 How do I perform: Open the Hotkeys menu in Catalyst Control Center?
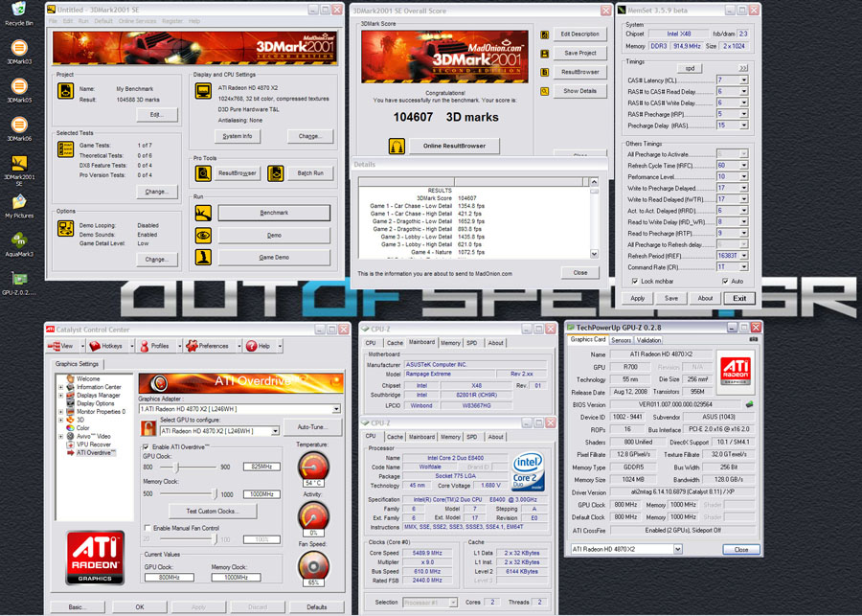(x=111, y=346)
